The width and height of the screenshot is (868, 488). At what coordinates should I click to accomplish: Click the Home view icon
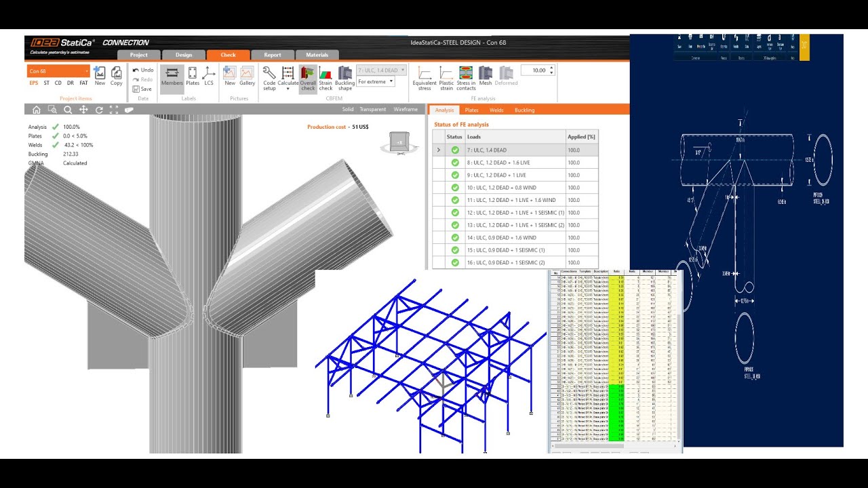tap(37, 110)
